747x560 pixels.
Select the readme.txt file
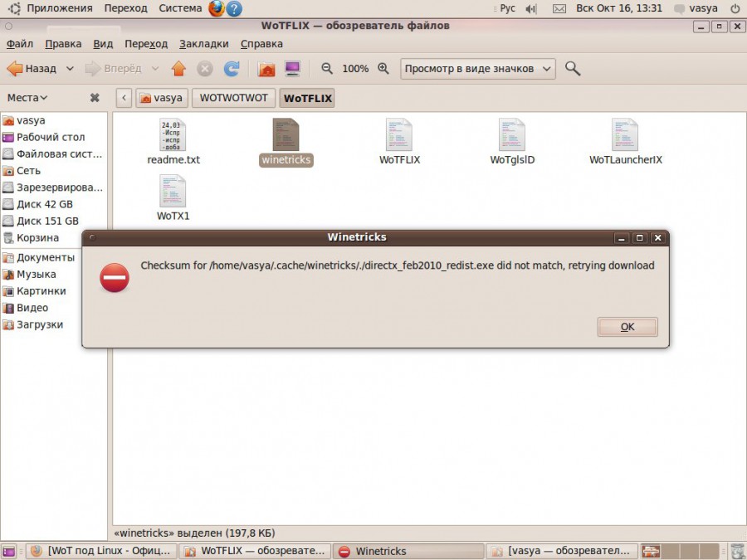pos(173,135)
